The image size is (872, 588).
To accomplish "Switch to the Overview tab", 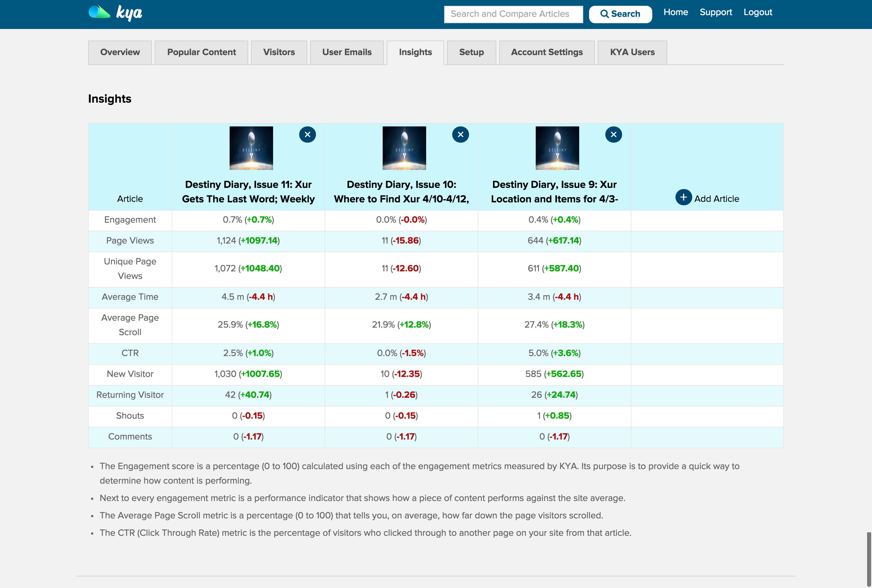I will point(120,52).
